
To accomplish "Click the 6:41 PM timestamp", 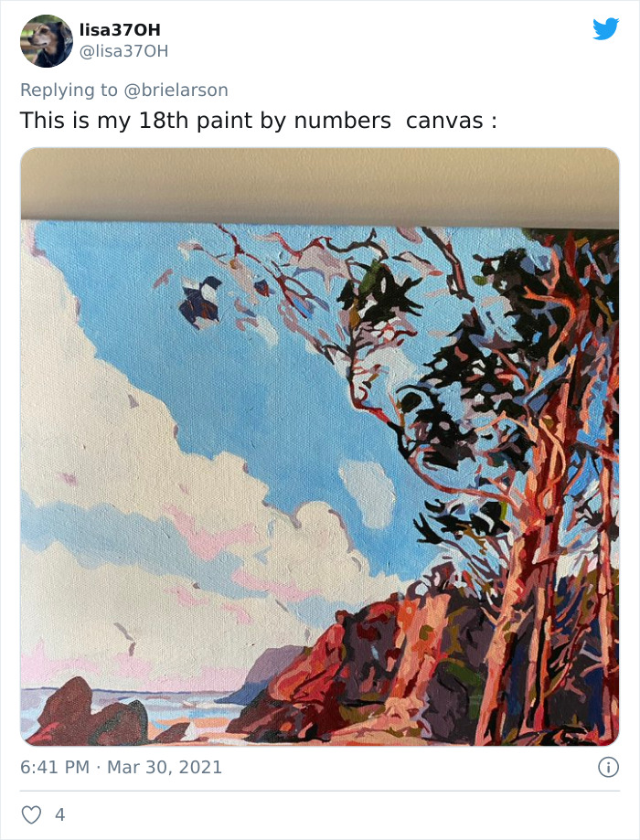I will (55, 767).
